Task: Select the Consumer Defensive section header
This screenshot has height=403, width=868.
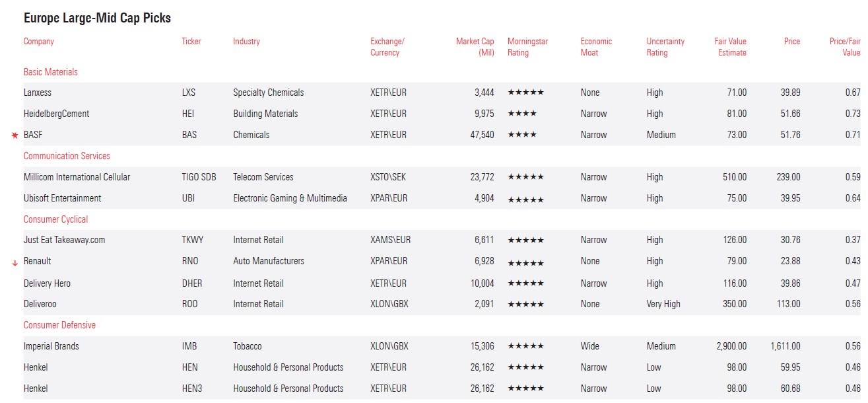Action: [59, 325]
